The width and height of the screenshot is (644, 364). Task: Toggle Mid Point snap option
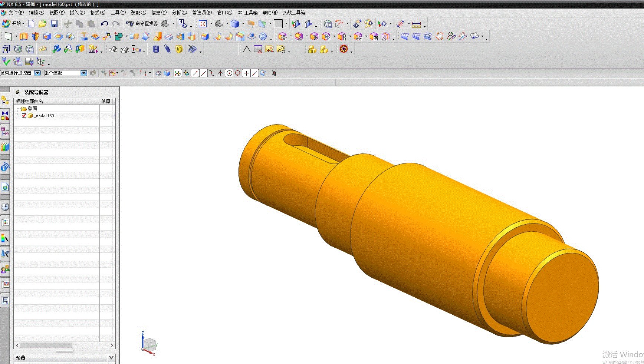(x=203, y=73)
